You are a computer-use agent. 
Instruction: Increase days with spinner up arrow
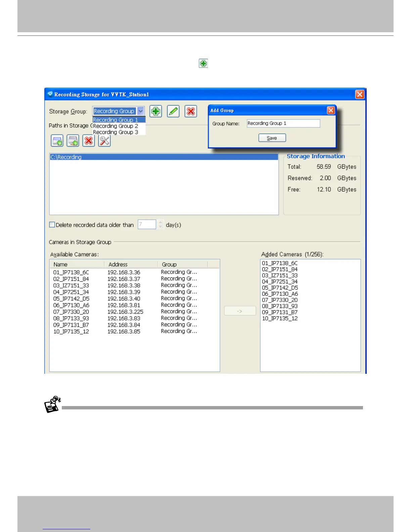pos(161,222)
